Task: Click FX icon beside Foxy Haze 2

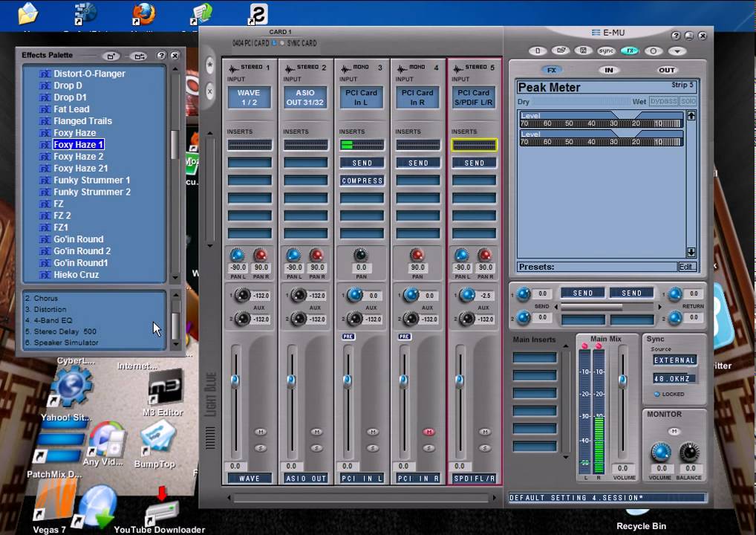Action: point(45,157)
